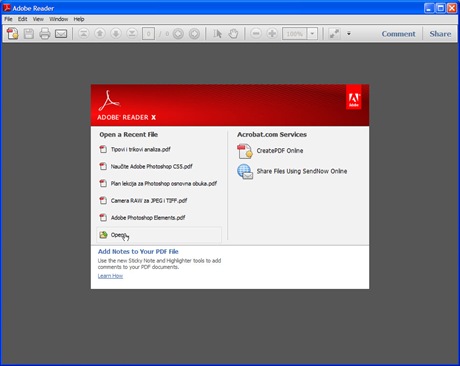Click the Adobe logo in red banner
Viewport: 460px width, 366px height.
[x=353, y=97]
